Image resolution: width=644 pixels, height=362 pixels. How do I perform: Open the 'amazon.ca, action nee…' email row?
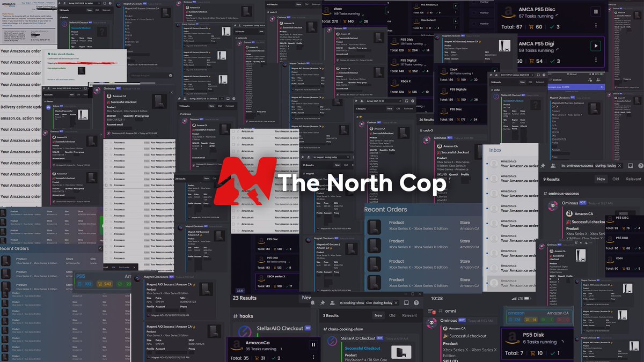[x=21, y=118]
